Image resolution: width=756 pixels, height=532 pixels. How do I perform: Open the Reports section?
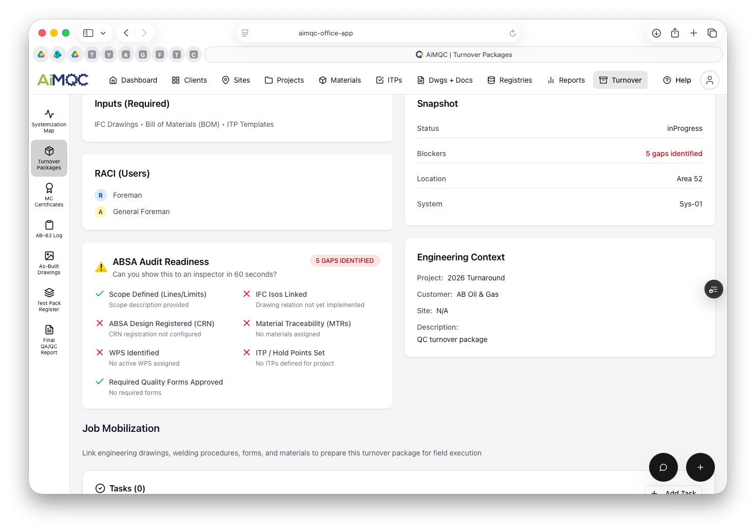point(566,80)
